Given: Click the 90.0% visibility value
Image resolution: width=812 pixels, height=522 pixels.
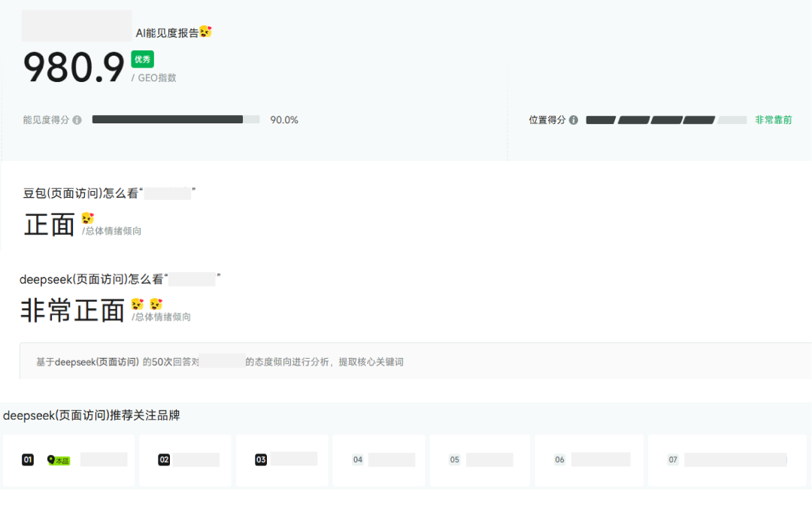Looking at the screenshot, I should click(284, 120).
